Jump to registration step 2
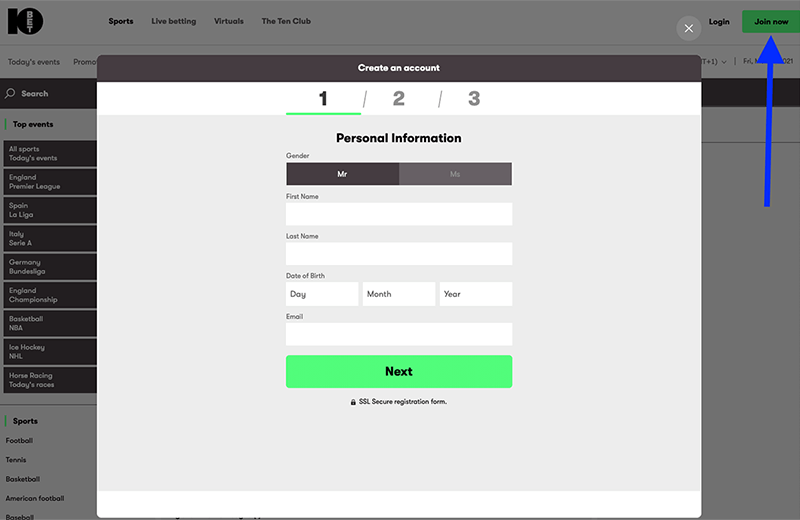This screenshot has width=800, height=520. [x=399, y=98]
